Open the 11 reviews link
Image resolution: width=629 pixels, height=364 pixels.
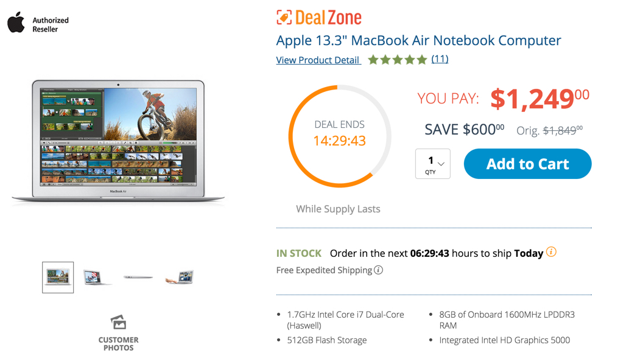[x=440, y=59]
